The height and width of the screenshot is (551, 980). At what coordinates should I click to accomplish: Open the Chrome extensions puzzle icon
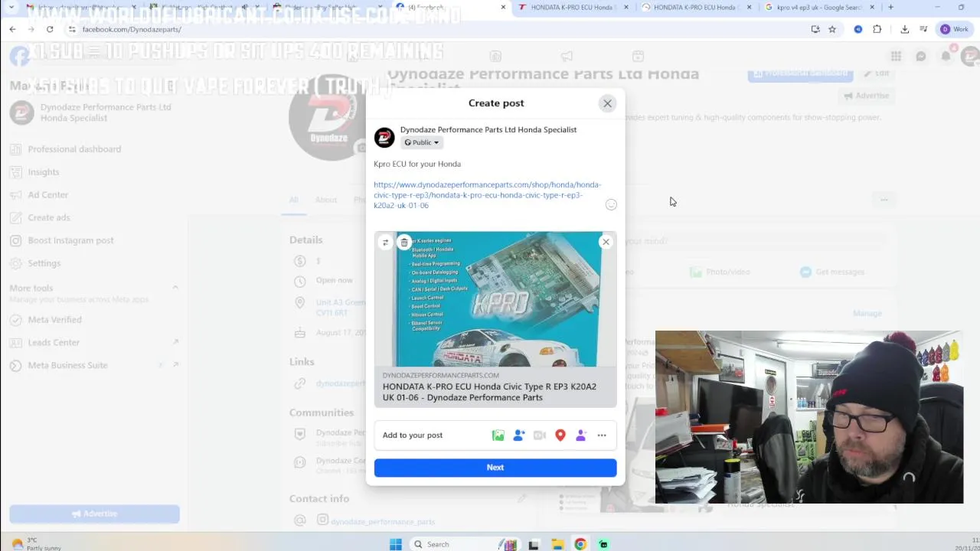pyautogui.click(x=877, y=29)
